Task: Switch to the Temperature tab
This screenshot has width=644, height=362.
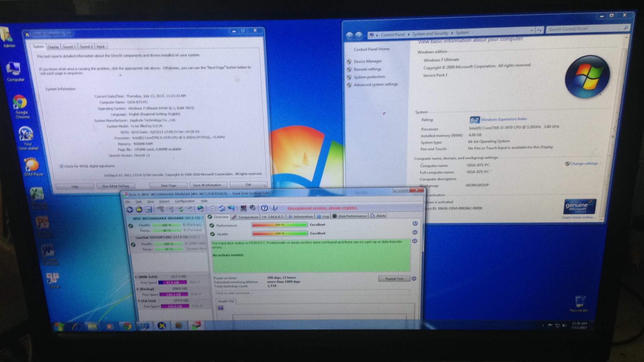Action: click(245, 217)
